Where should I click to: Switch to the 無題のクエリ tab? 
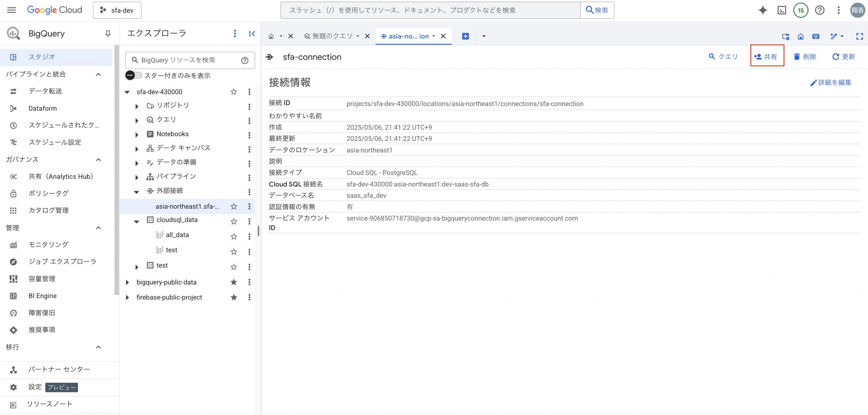click(x=332, y=36)
